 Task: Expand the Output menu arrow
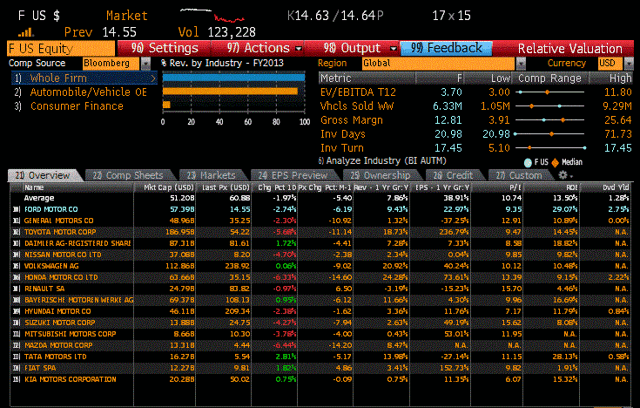coord(393,49)
